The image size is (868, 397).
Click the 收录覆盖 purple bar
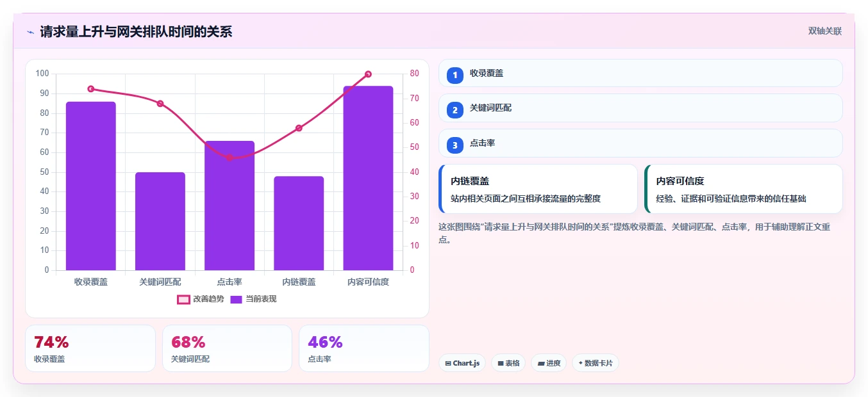coord(91,186)
